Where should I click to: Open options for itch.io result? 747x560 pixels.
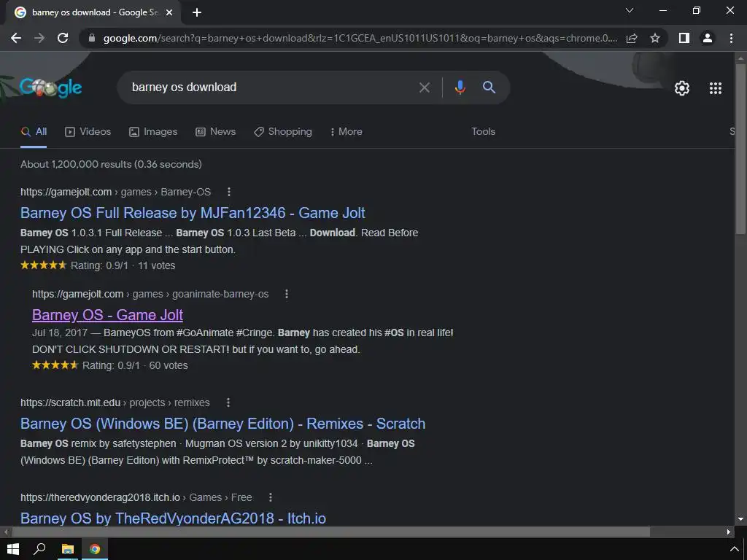[270, 497]
